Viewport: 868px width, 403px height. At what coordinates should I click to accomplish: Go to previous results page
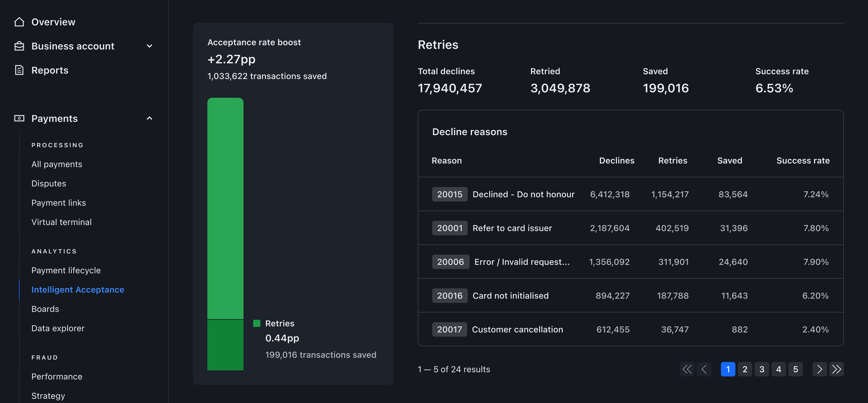click(704, 369)
